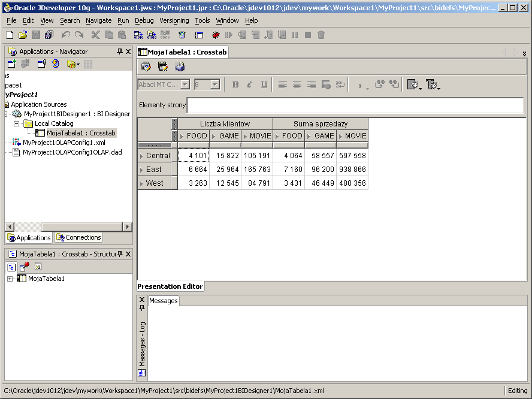This screenshot has height=399, width=532.
Task: Select the Presentation Editor tab
Action: coord(170,286)
